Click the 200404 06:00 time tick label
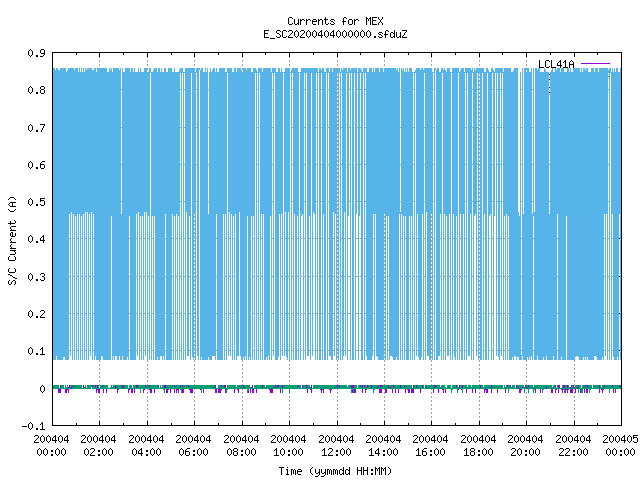 click(x=193, y=446)
